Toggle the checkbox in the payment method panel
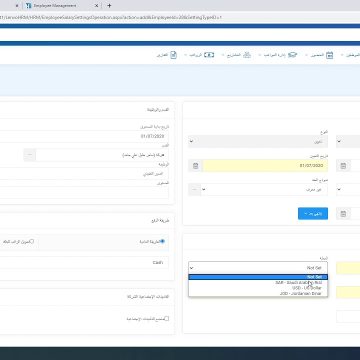Screen dimensions: 360x360 [x=32, y=241]
